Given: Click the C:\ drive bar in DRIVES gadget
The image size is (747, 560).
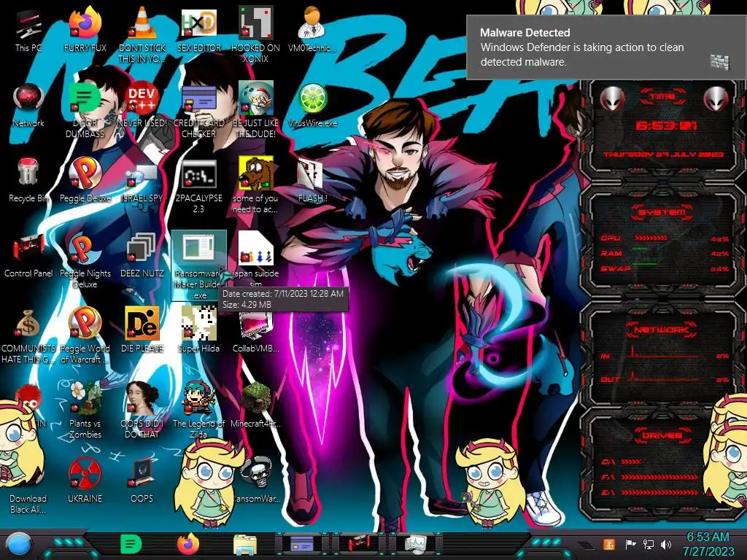Looking at the screenshot, I should pos(631,462).
